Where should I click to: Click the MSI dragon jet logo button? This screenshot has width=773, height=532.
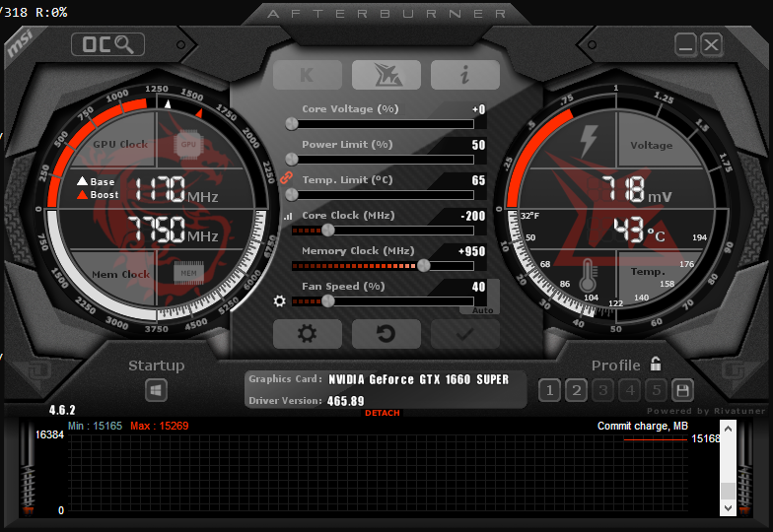click(x=386, y=75)
